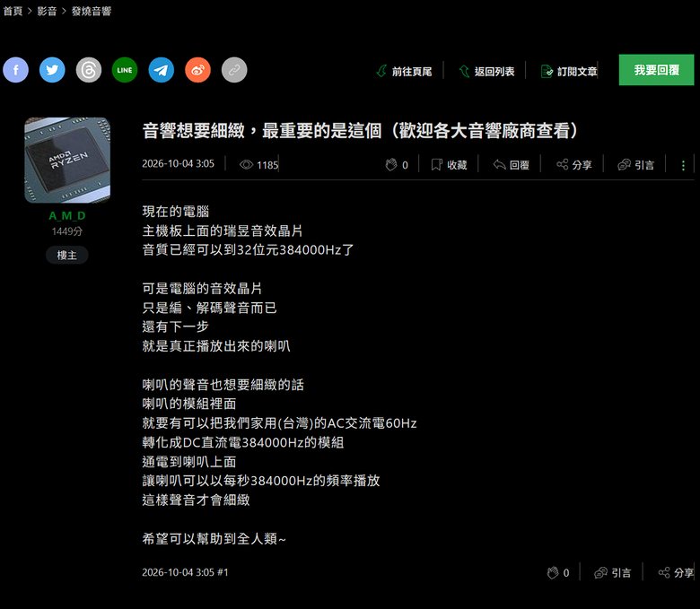
Task: Click the header timestamp 2026-10-04 3:05
Action: click(x=178, y=164)
